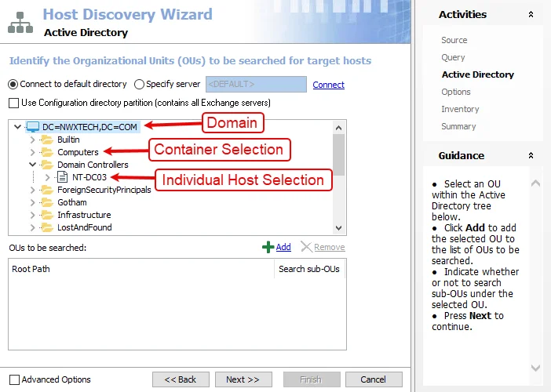This screenshot has height=392, width=551.
Task: Go to the Query activity step
Action: click(453, 57)
